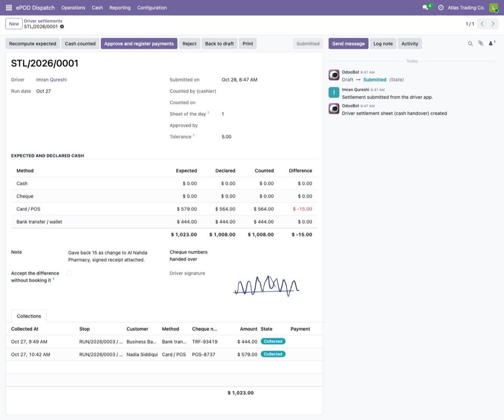This screenshot has width=504, height=420.
Task: Open the Cash menu
Action: [x=97, y=7]
